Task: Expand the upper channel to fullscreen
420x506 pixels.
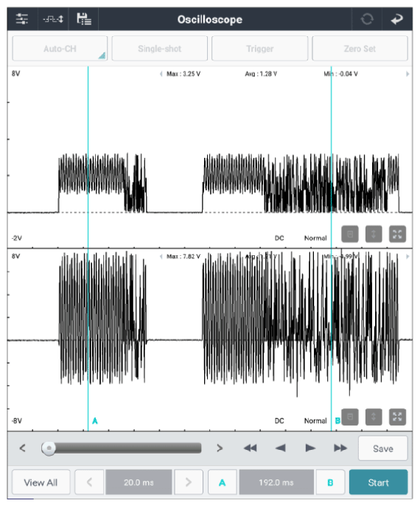Action: coord(397,234)
